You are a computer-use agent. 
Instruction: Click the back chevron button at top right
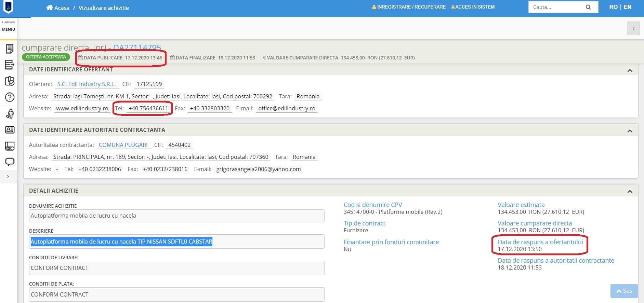[633, 29]
